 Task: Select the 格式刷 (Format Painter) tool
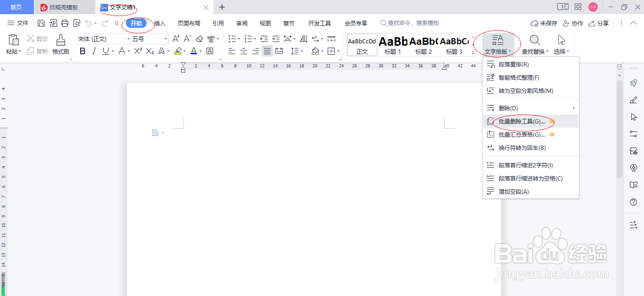point(60,45)
